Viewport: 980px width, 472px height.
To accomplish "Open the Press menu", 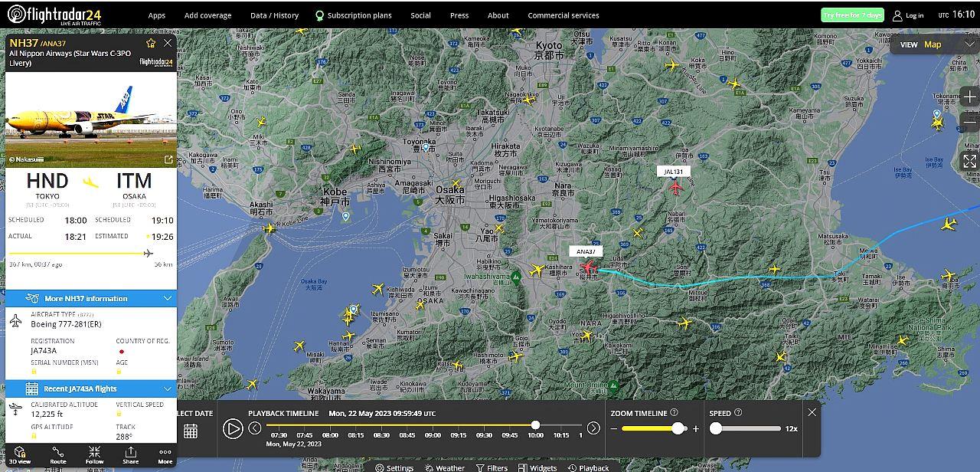I will (x=459, y=15).
